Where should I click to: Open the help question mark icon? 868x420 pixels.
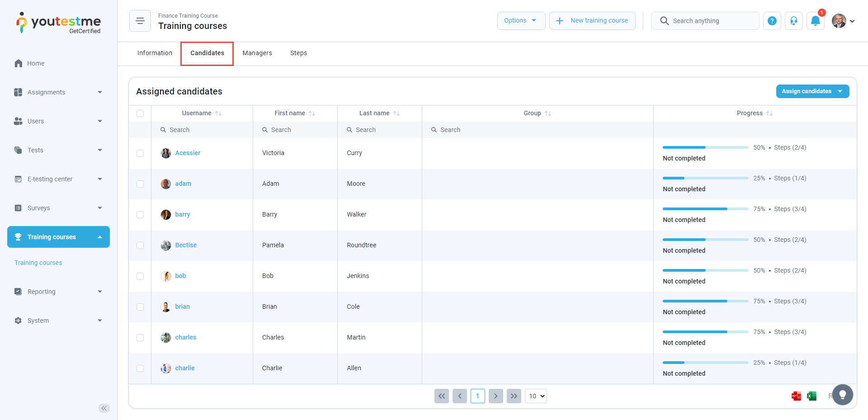point(772,21)
